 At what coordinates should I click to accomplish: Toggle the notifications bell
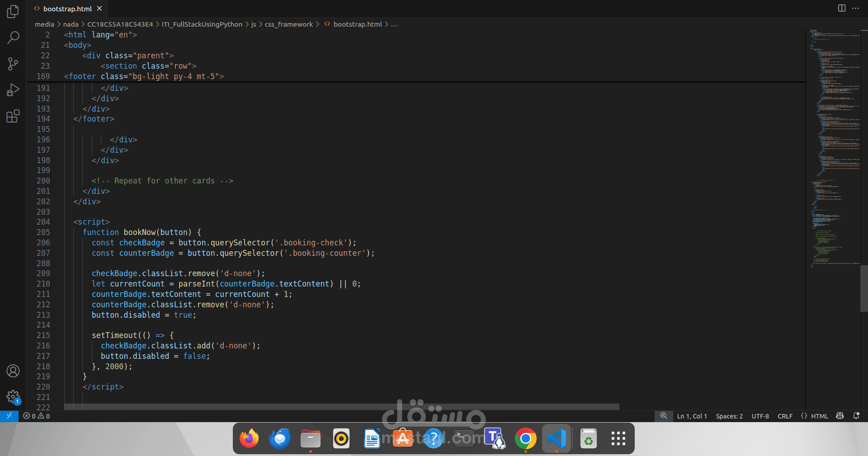click(856, 416)
